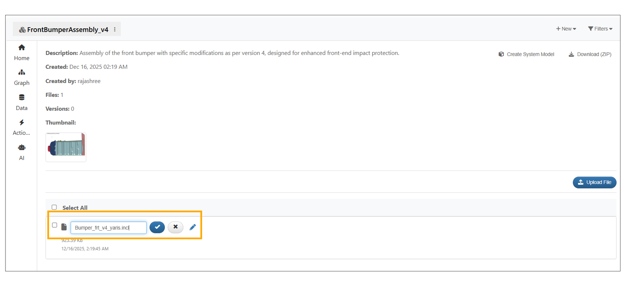The height and width of the screenshot is (297, 644).
Task: Open the Data section
Action: pos(22,102)
